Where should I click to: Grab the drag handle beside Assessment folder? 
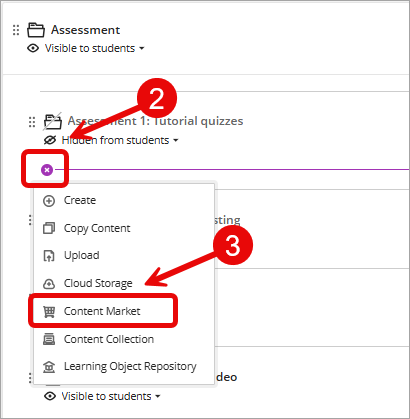point(16,30)
